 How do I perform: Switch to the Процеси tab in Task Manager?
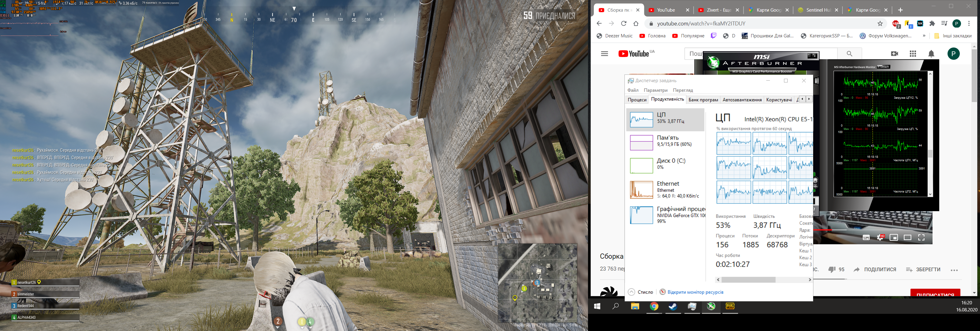pos(637,100)
